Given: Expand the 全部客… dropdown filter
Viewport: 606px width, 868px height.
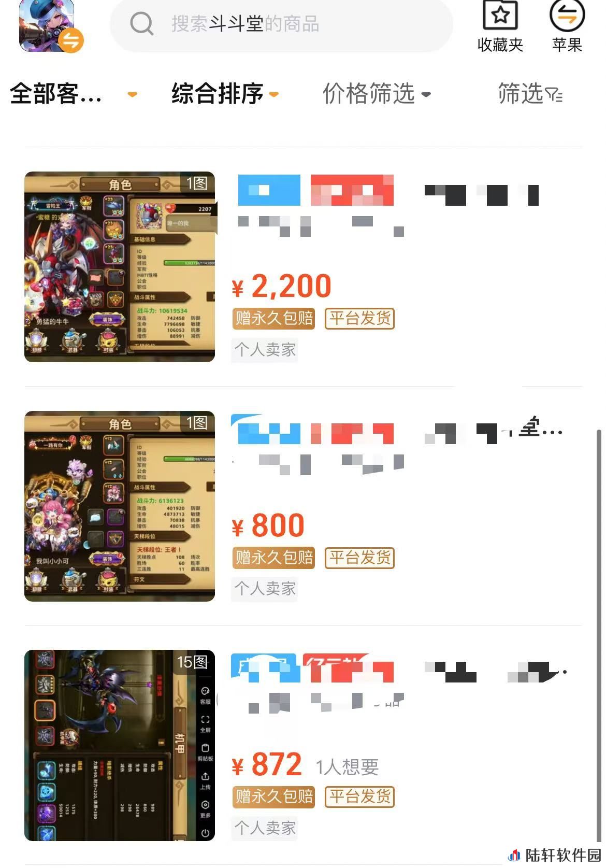Looking at the screenshot, I should [x=74, y=94].
